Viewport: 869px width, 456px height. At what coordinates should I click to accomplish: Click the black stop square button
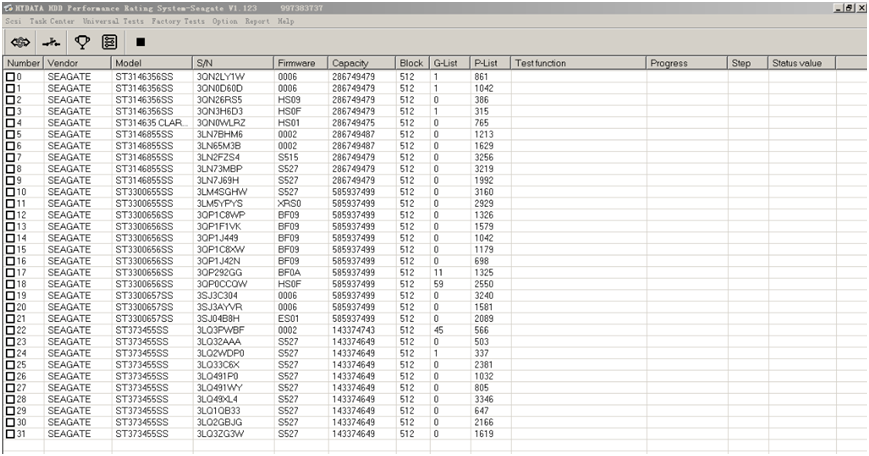[x=141, y=42]
